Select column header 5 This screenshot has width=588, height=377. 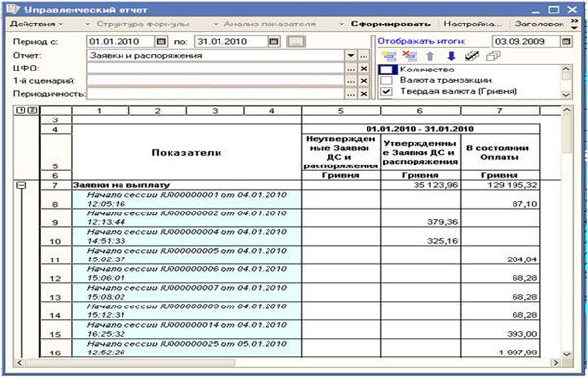tap(341, 111)
